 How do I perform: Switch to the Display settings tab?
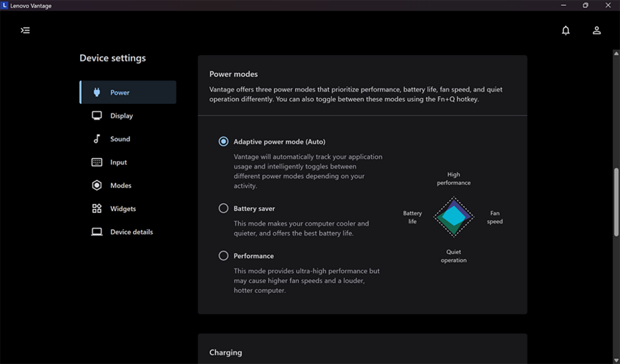[x=122, y=116]
